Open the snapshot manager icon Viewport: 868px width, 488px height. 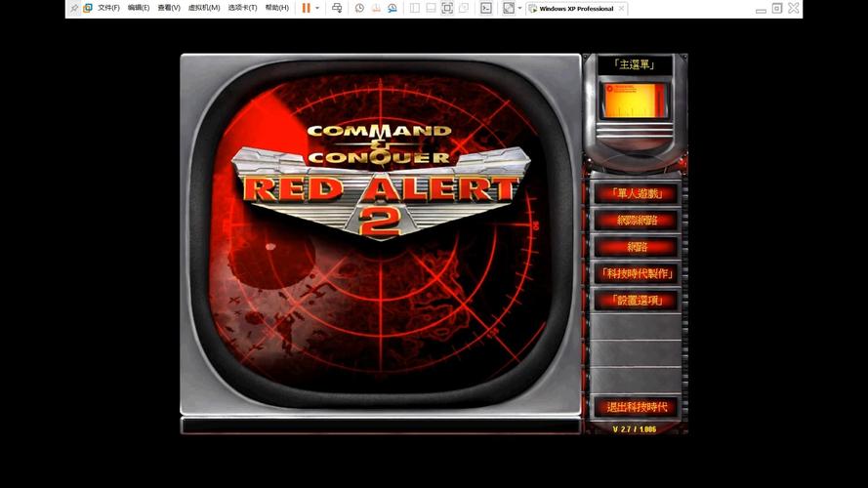click(393, 8)
